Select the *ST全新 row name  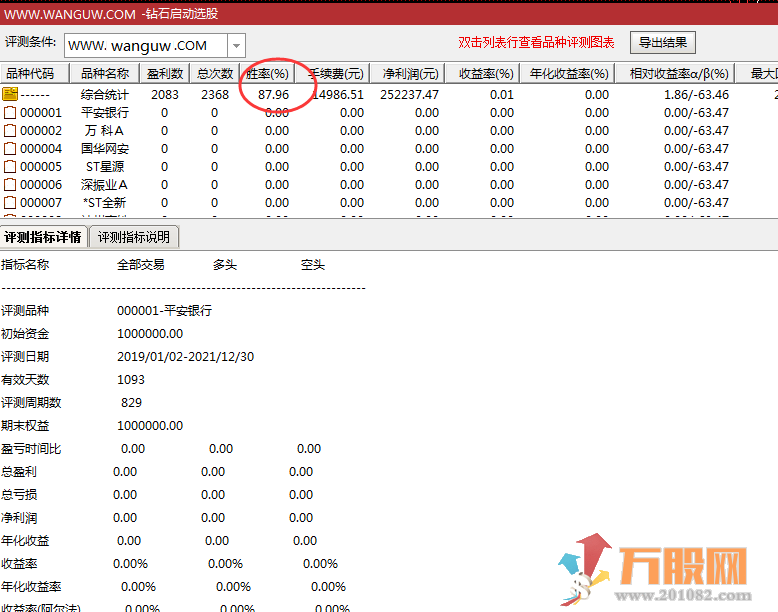[x=104, y=203]
